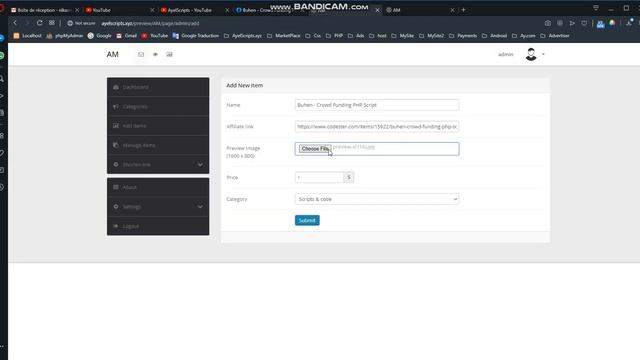The height and width of the screenshot is (360, 640).
Task: Open the clock history icon in side panel
Action: tap(2, 187)
